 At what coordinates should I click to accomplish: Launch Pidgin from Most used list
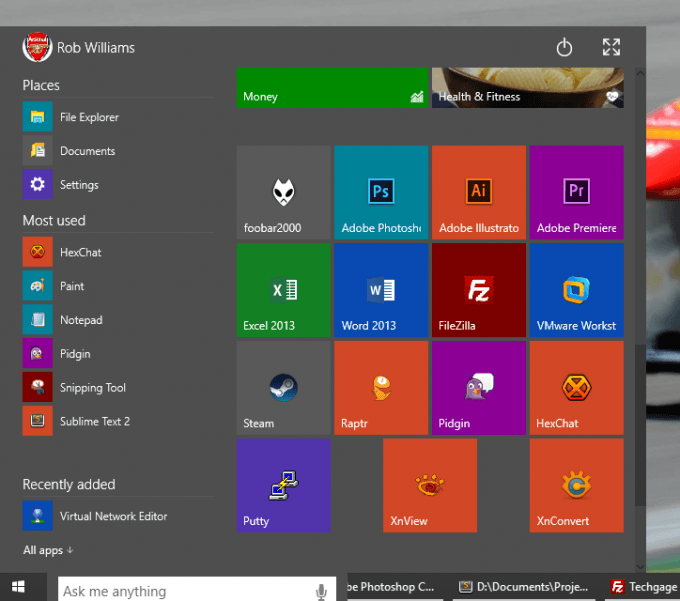[x=118, y=353]
